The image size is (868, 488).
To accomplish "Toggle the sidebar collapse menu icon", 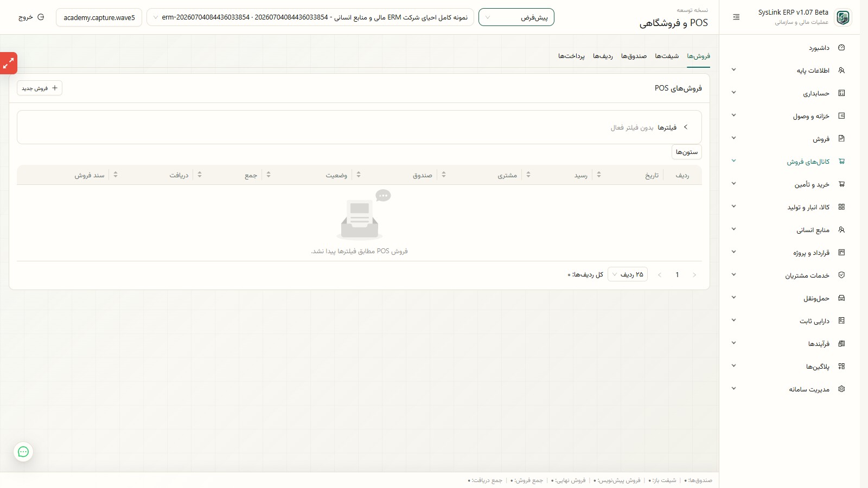I will (736, 17).
